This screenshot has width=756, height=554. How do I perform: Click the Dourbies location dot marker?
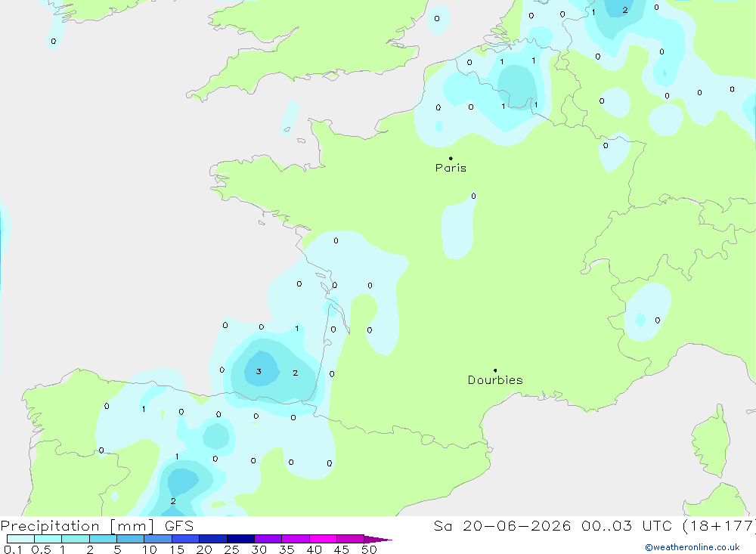click(x=495, y=370)
